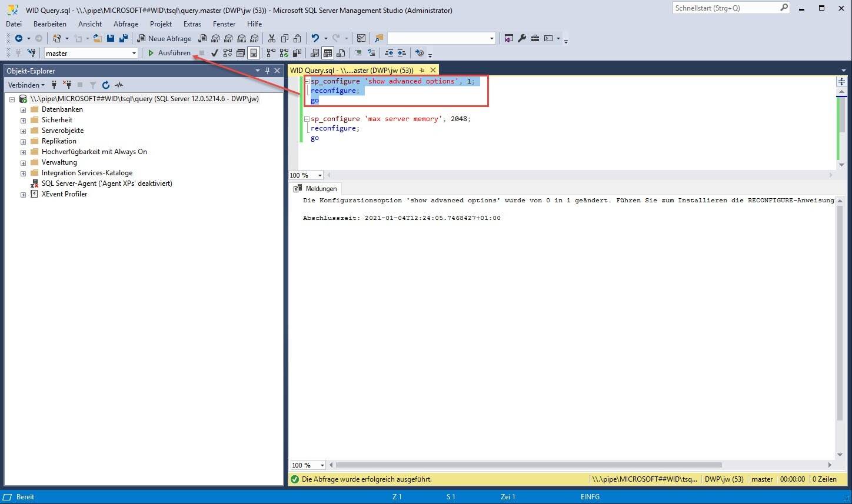
Task: Toggle the results-to-grid output mode
Action: (x=327, y=53)
